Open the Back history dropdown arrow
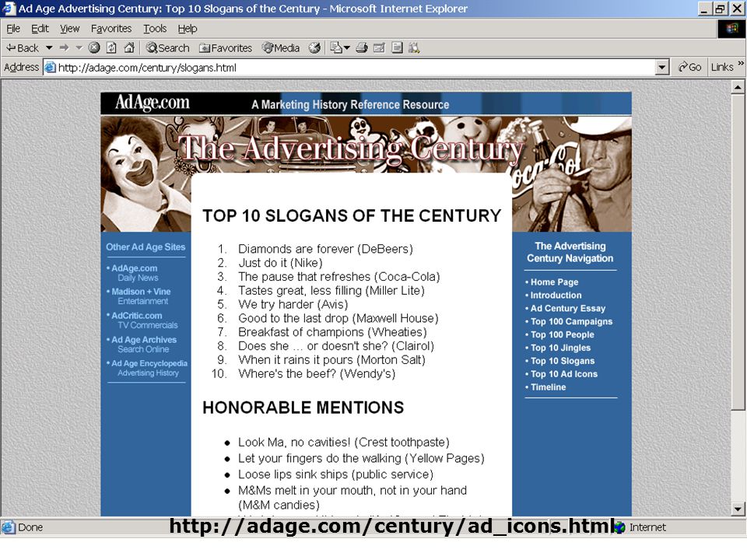 click(x=48, y=48)
